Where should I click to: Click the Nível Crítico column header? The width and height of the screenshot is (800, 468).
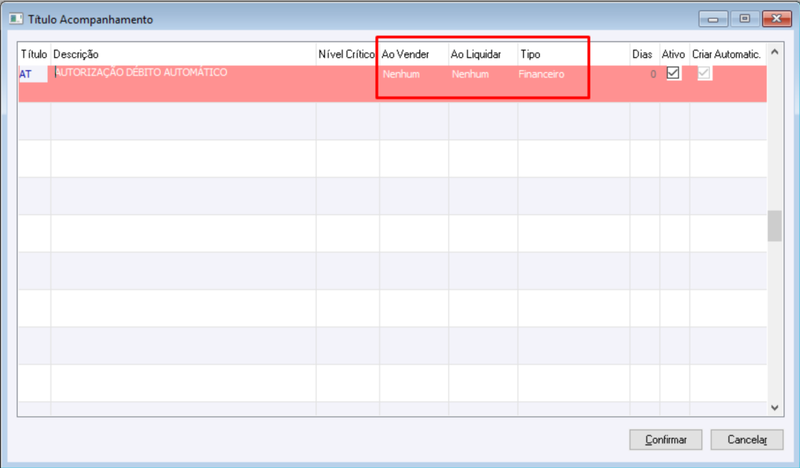(347, 54)
